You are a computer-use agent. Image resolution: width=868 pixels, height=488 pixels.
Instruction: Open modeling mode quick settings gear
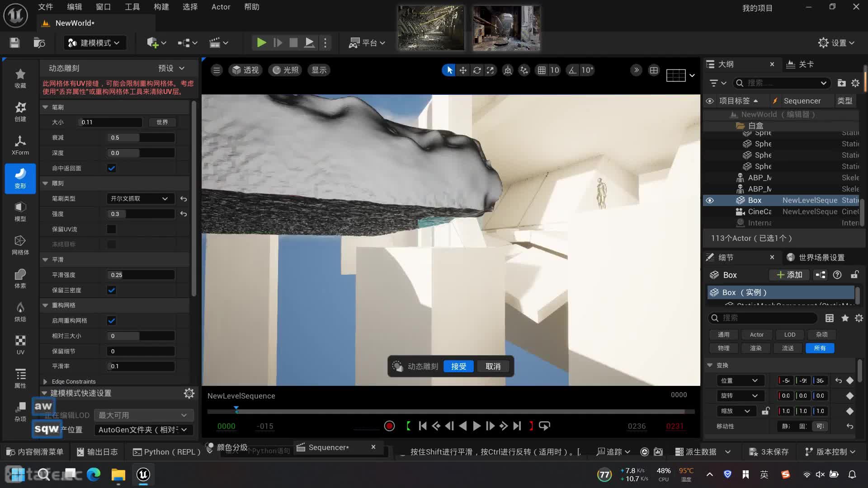(x=189, y=393)
